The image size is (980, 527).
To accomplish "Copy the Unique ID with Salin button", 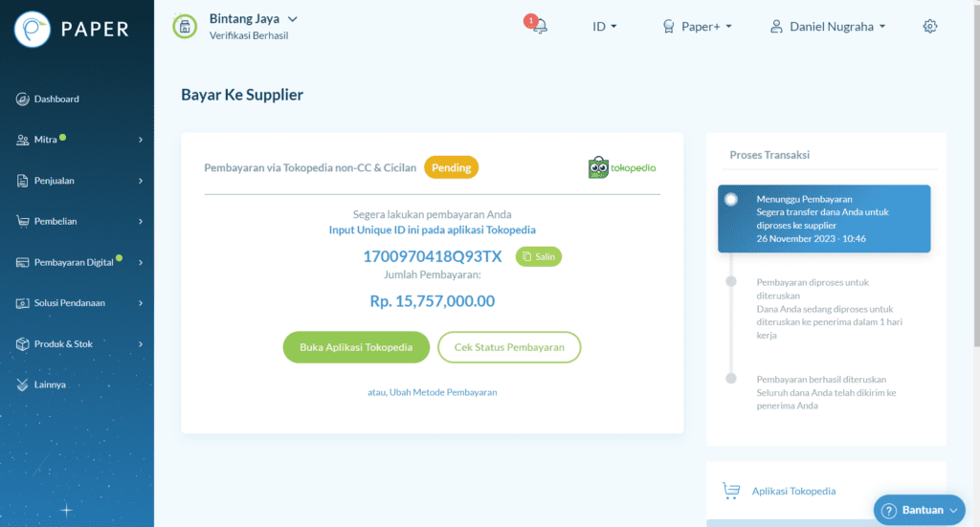I will [539, 256].
